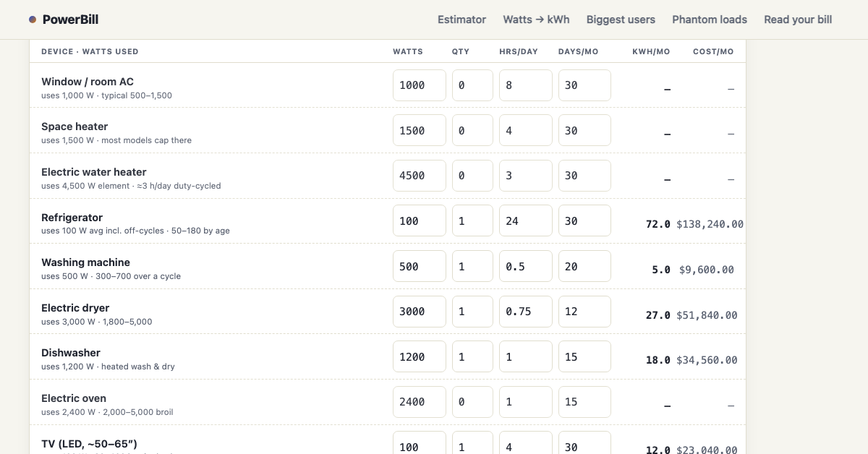Click the Electric dryer Hrs/day field

click(x=526, y=312)
